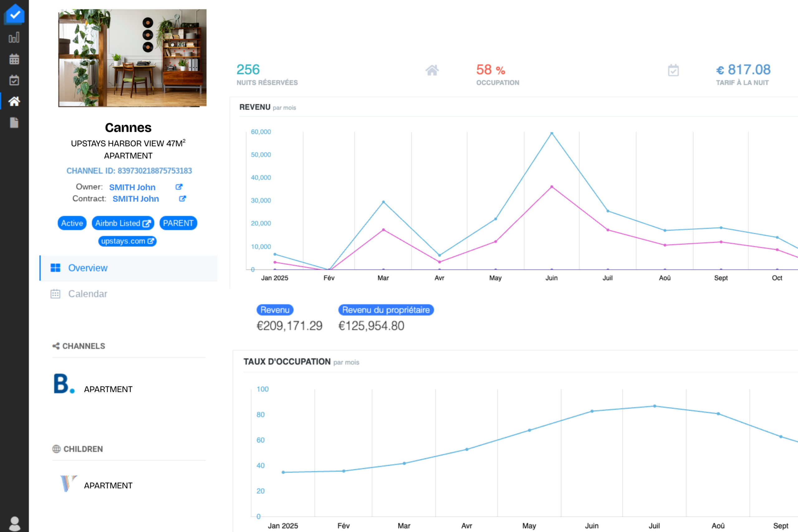The height and width of the screenshot is (532, 798).
Task: Click owner name SMITH John link
Action: point(132,187)
